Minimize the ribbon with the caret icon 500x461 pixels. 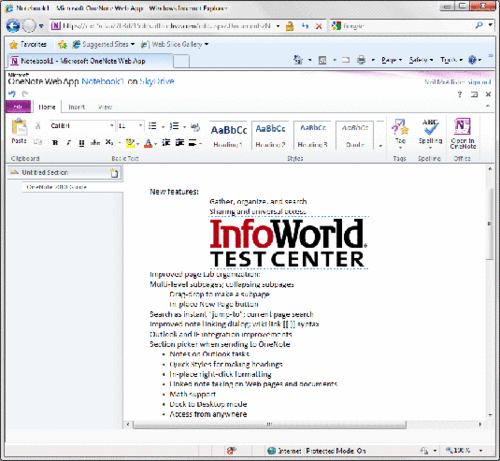pos(488,106)
